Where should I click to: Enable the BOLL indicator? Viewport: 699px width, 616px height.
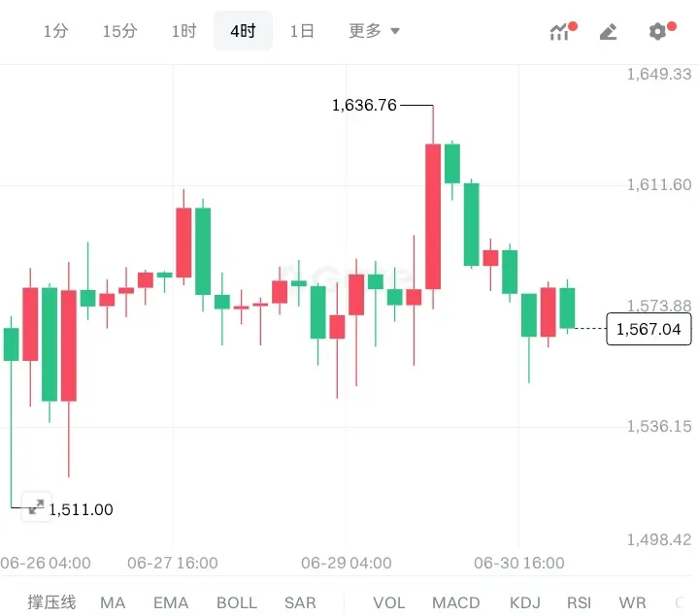237,602
